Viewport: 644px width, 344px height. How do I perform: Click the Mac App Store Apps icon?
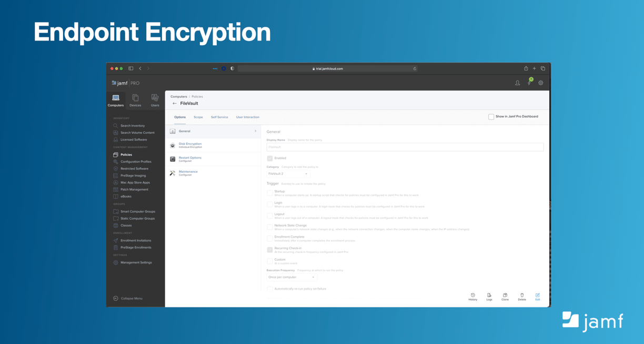tap(116, 182)
